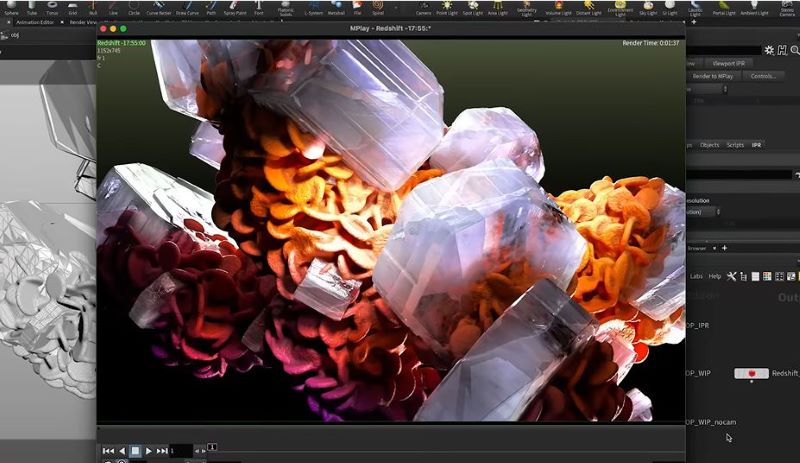
Task: Add a Point Light from the shelf
Action: pos(447,8)
